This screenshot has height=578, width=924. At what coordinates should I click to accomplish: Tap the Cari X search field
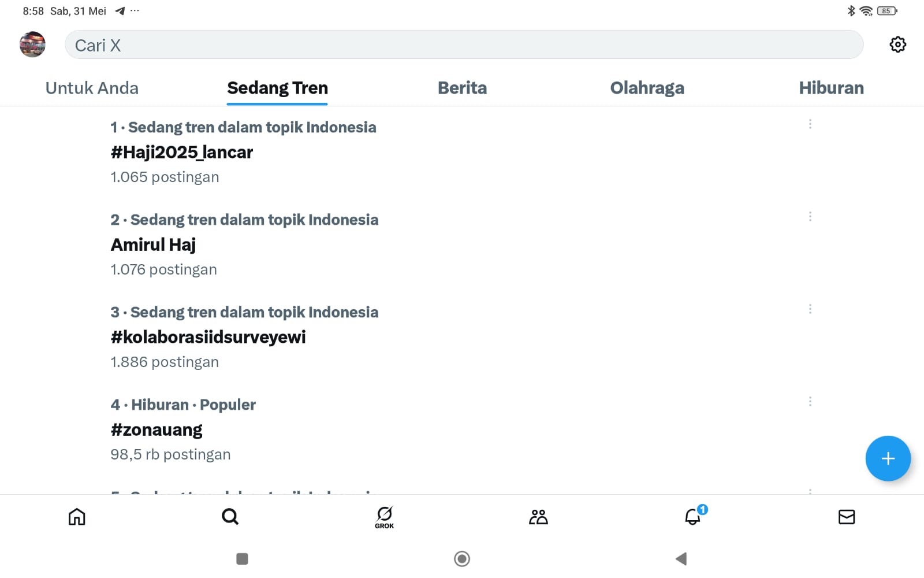(x=463, y=45)
